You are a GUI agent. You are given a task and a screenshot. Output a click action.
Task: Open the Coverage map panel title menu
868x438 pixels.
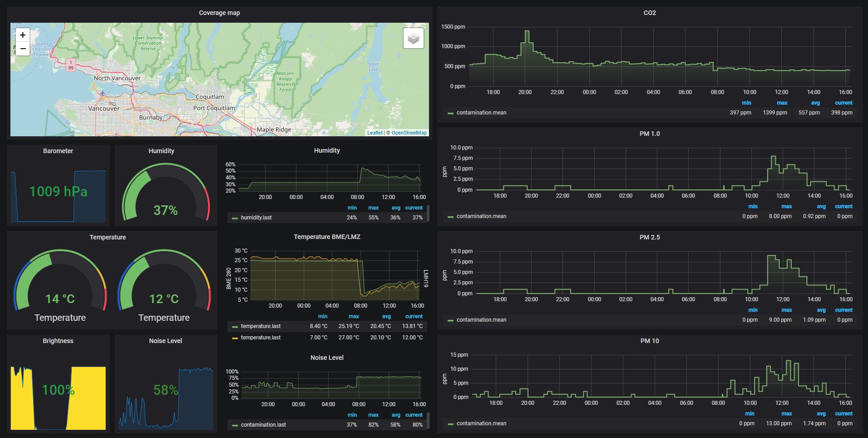[219, 13]
